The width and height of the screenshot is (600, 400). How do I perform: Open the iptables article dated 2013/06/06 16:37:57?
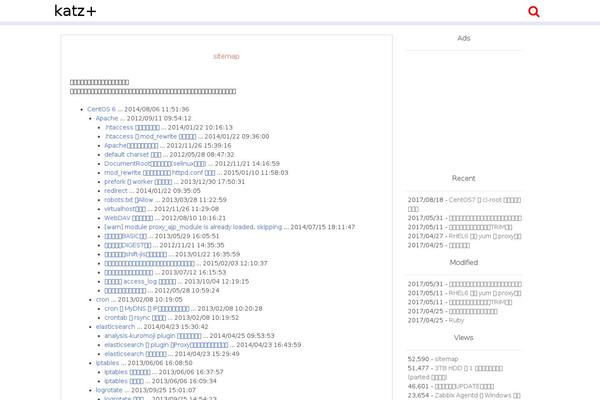point(127,372)
